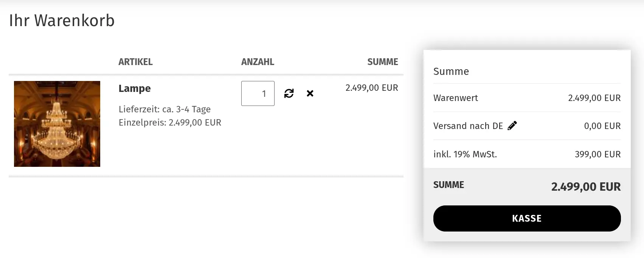The height and width of the screenshot is (258, 644).
Task: Click the Lieferzeit ca. 3-4 Tage text
Action: [x=164, y=109]
